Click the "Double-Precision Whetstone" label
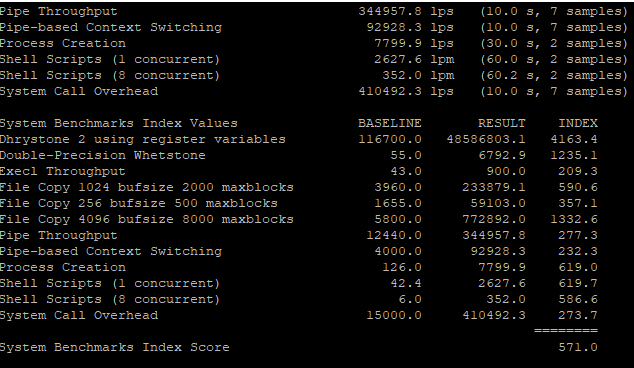This screenshot has width=634, height=368. click(x=103, y=155)
